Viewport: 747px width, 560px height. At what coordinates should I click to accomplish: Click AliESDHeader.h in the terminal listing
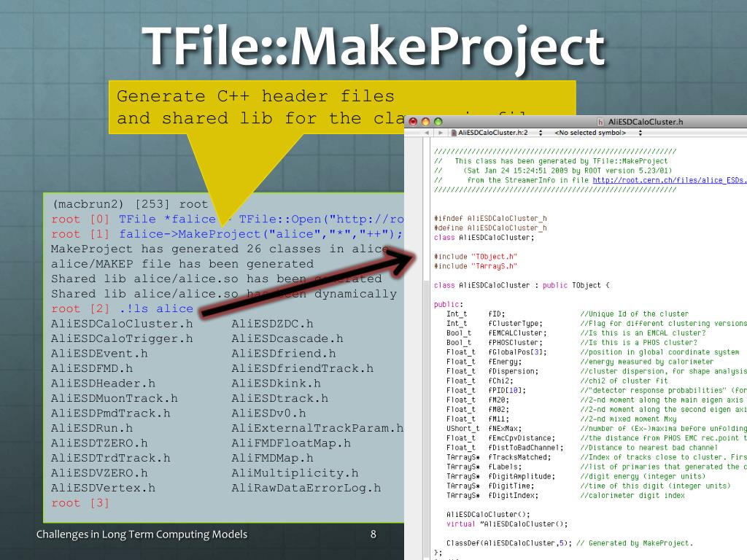pos(103,384)
